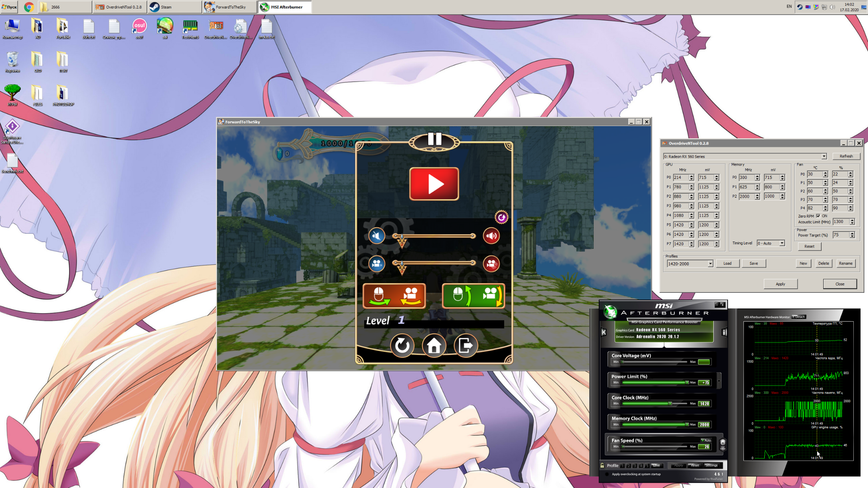Click Apply button in OverdriveNTool

[x=780, y=284]
